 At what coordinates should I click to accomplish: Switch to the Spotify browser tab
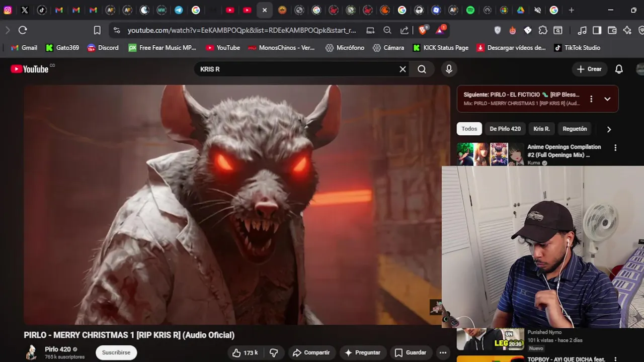pyautogui.click(x=470, y=10)
